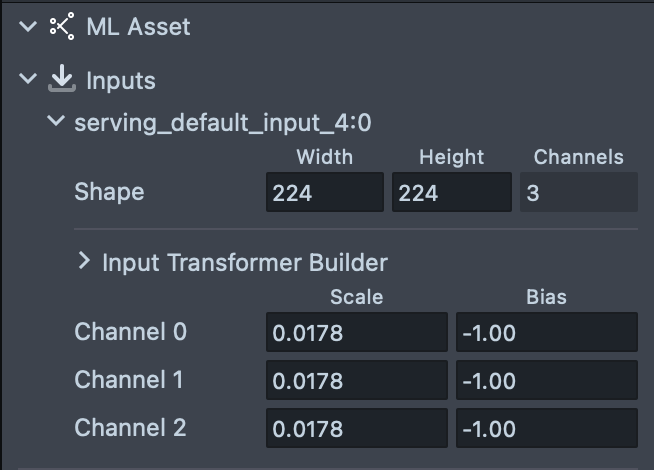Edit Channel 0 Scale value

[357, 332]
